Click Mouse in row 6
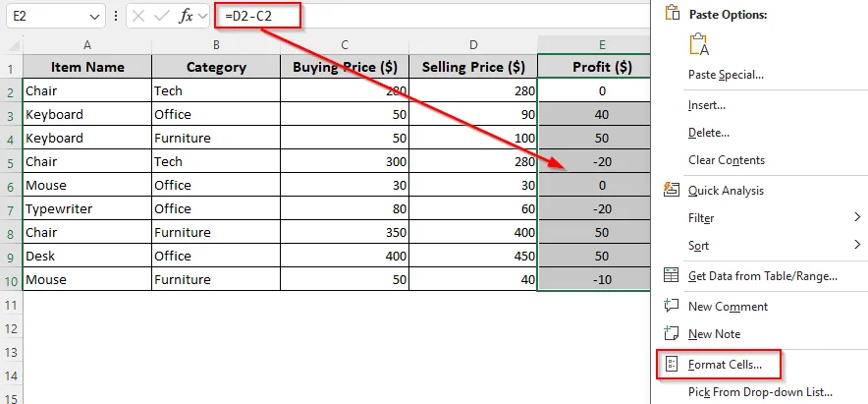 [x=87, y=185]
